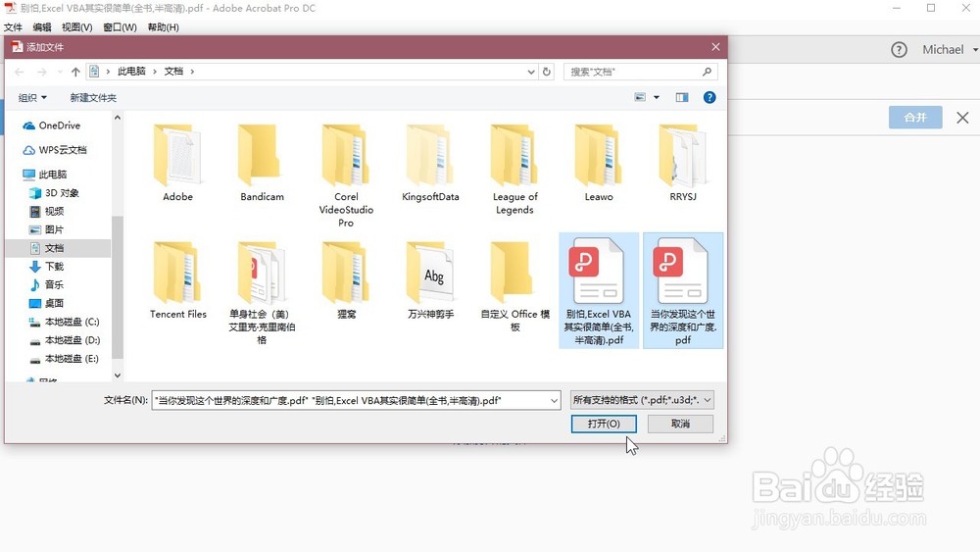Open the 单身社会 folder
Screen dimensions: 980x552
[x=262, y=292]
